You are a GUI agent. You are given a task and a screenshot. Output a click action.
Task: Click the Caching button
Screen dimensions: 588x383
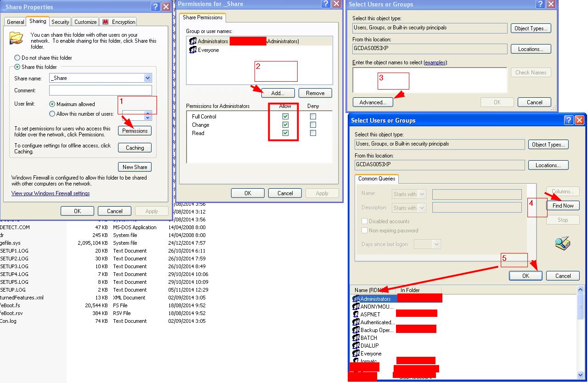pos(135,148)
